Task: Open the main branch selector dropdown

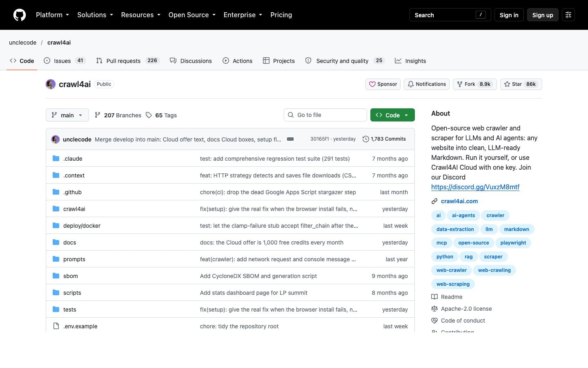Action: coord(67,115)
